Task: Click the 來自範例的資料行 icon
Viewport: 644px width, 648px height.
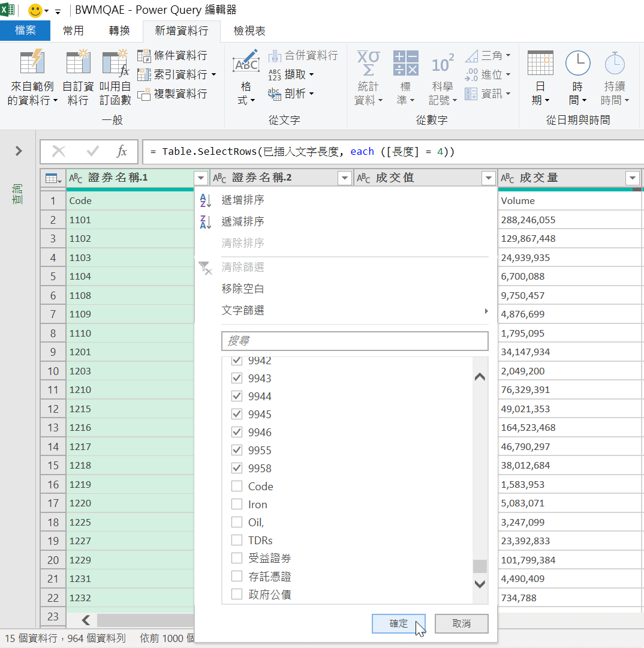Action: [32, 62]
